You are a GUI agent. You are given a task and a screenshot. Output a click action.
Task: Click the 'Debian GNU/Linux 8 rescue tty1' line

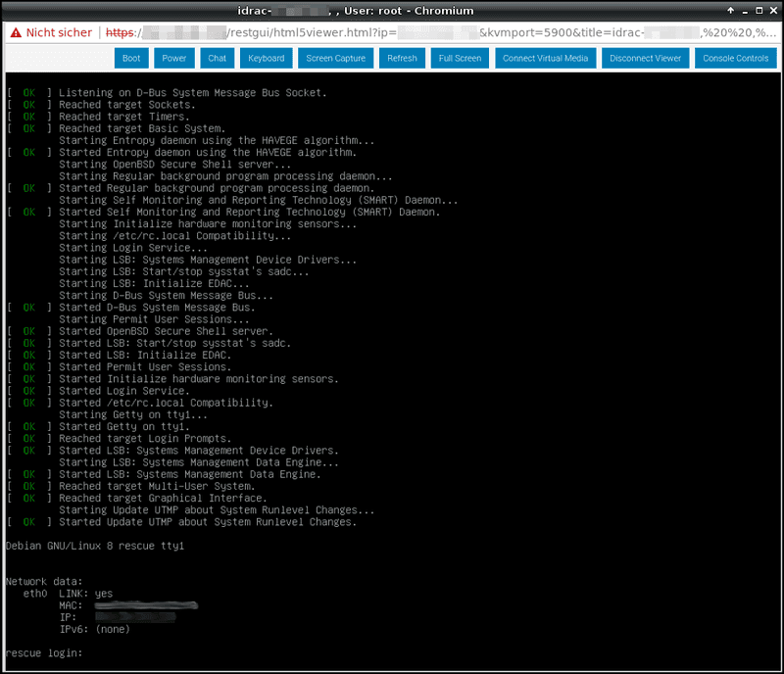95,546
